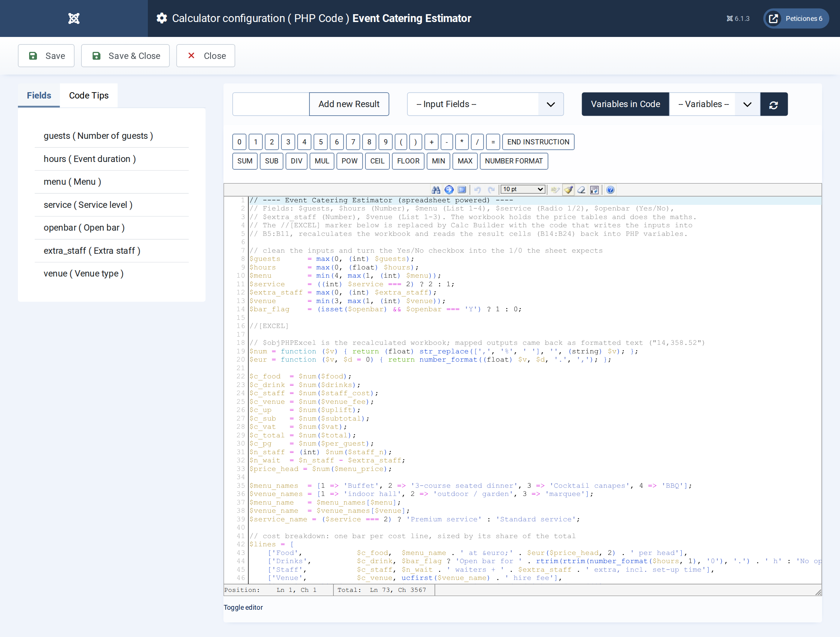Viewport: 840px width, 637px height.
Task: Click the undo arrow in editor toolbar
Action: pyautogui.click(x=477, y=190)
